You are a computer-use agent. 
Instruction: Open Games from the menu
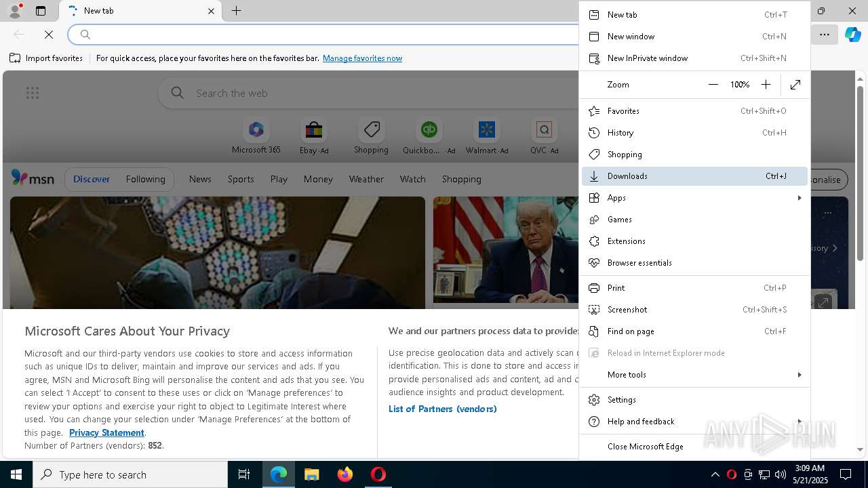tap(694, 220)
